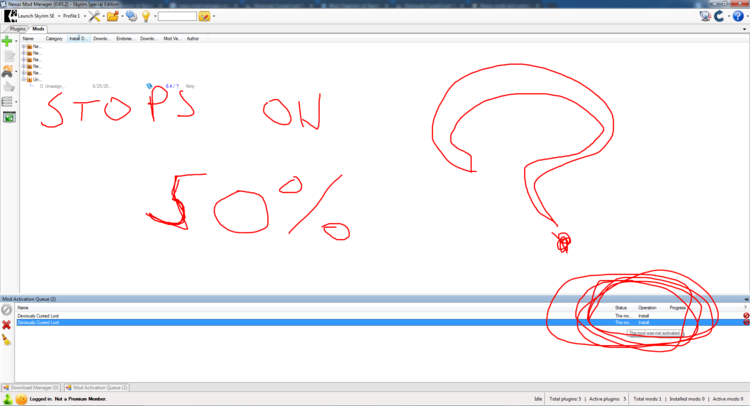Click the queue Progress column header

point(677,308)
